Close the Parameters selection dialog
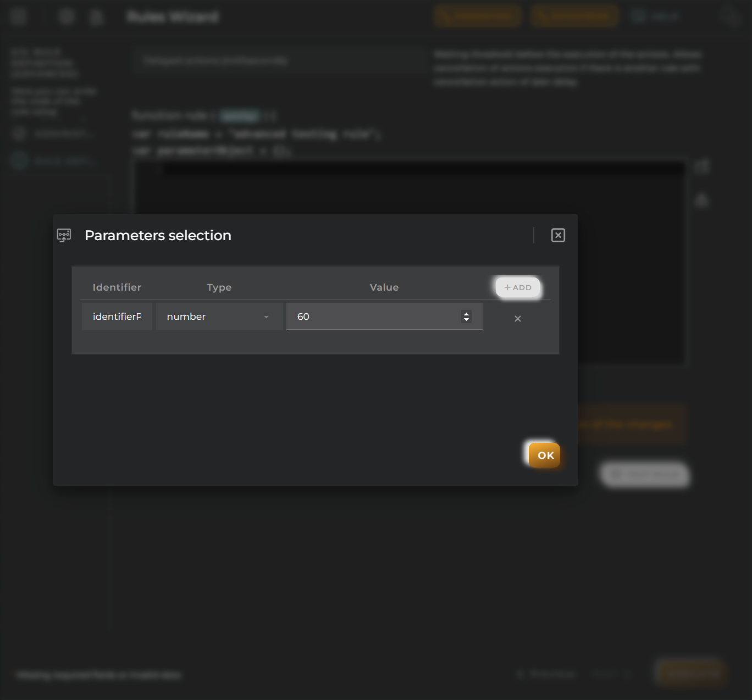Viewport: 752px width, 700px height. coord(558,235)
